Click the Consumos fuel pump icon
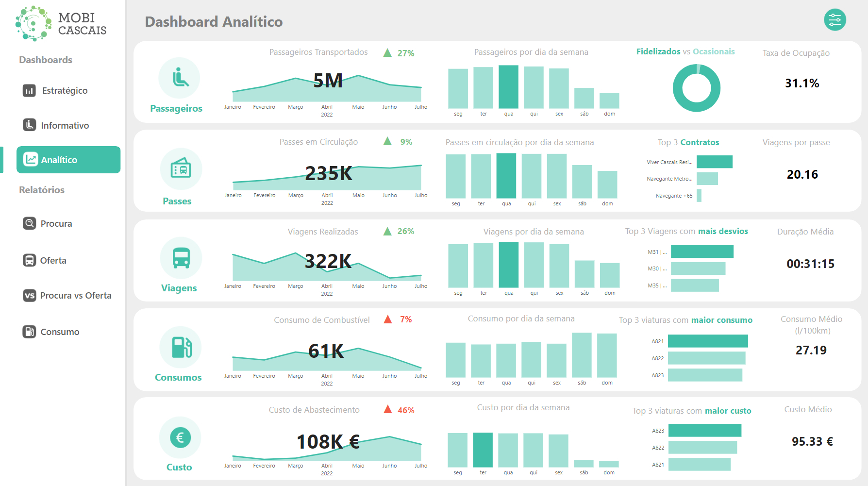This screenshot has width=868, height=486. coord(180,347)
